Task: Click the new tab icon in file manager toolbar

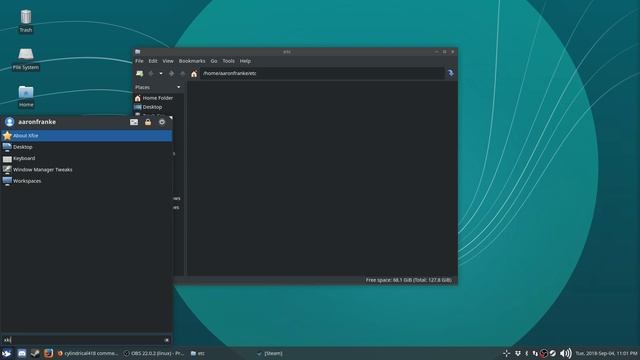Action: click(x=140, y=73)
